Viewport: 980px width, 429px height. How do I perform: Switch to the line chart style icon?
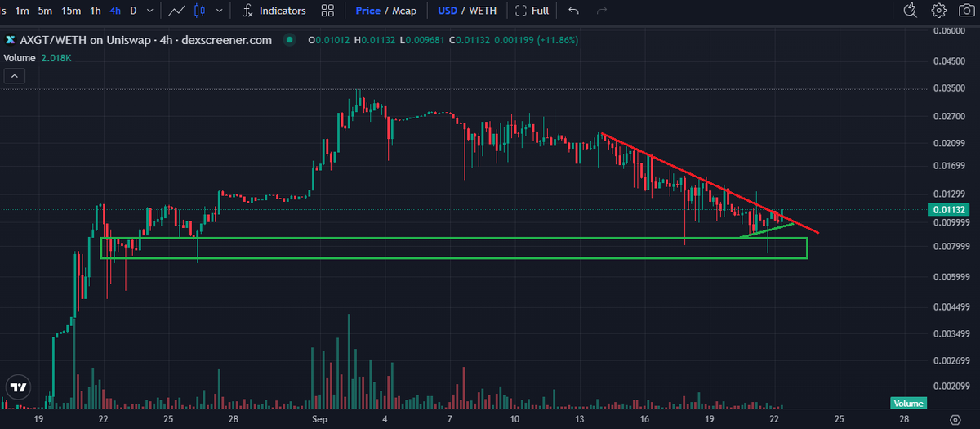pyautogui.click(x=176, y=11)
